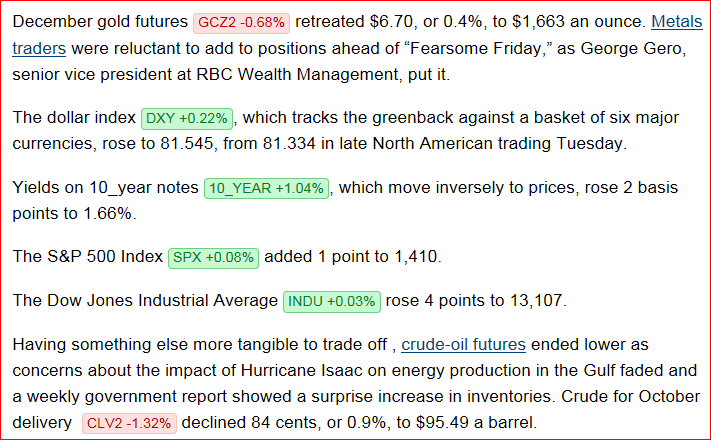This screenshot has height=440, width=711.
Task: Click the dollar index value 81.545
Action: click(x=186, y=143)
